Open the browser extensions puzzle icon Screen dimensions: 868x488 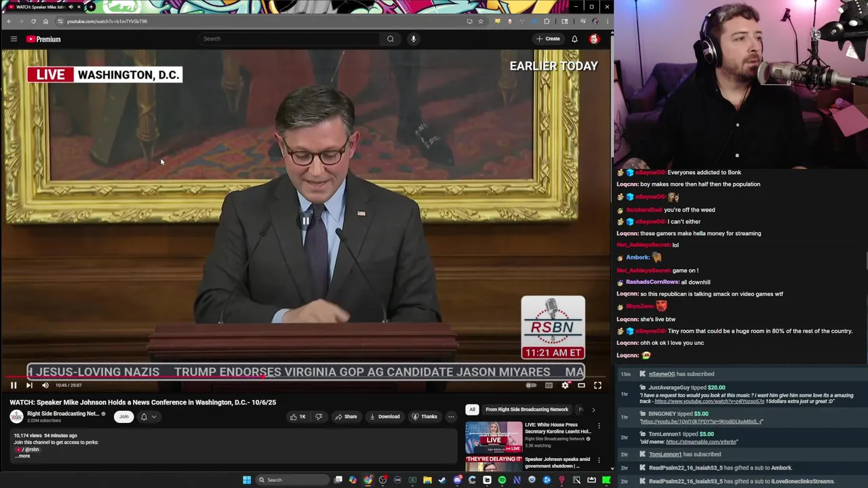547,21
